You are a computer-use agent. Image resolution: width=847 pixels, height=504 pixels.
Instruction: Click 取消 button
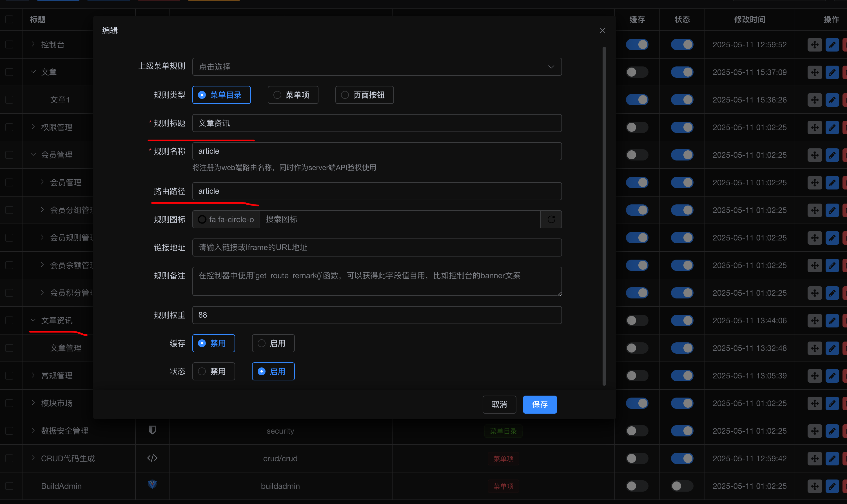pyautogui.click(x=499, y=405)
